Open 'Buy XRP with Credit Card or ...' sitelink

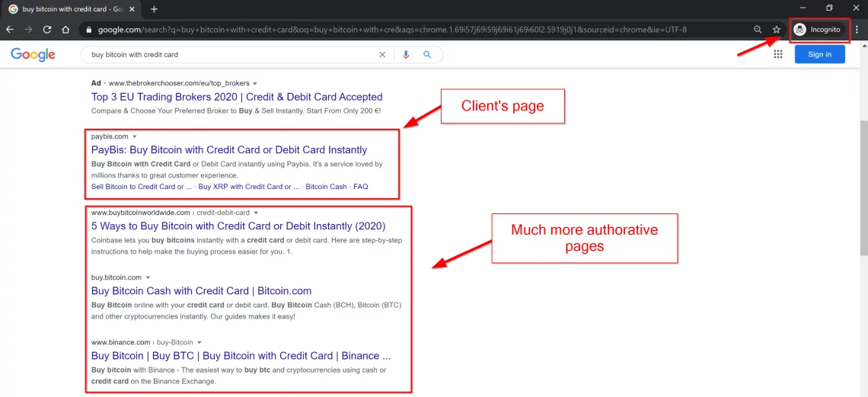[x=248, y=187]
